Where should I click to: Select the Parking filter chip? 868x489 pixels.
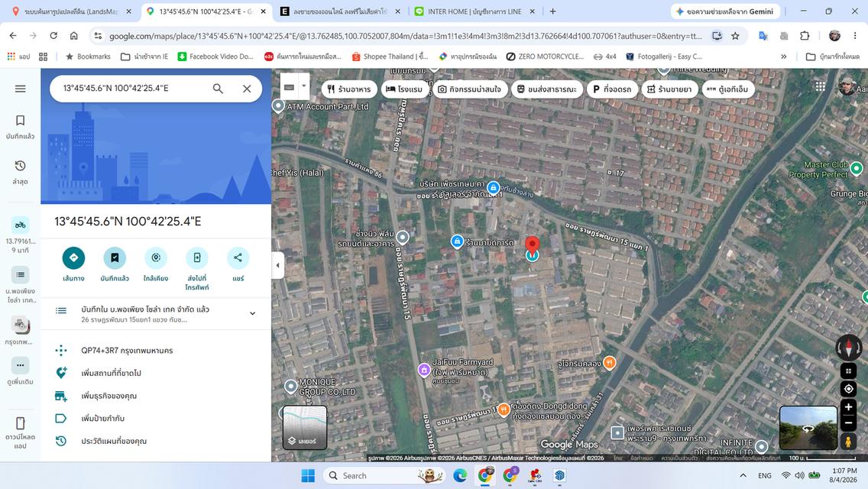612,89
